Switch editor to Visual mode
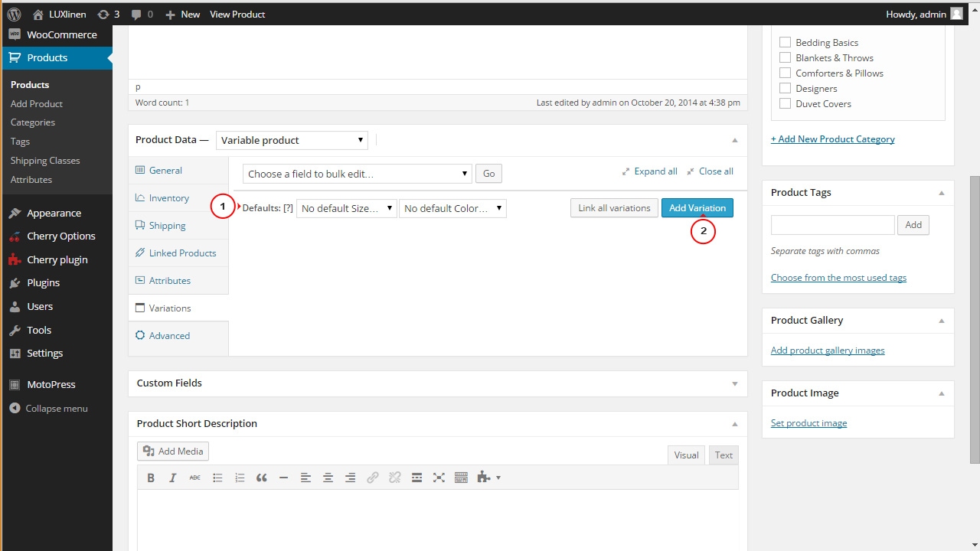The image size is (980, 551). click(686, 455)
